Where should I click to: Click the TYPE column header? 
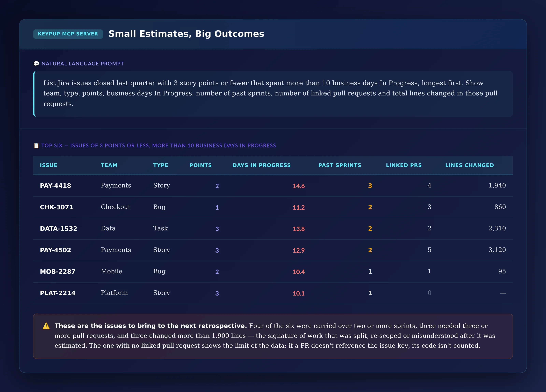[161, 165]
